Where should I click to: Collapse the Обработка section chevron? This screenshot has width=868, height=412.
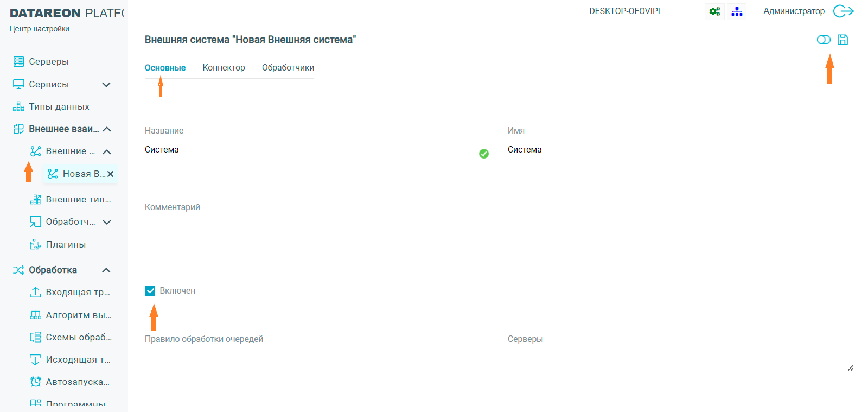tap(106, 270)
